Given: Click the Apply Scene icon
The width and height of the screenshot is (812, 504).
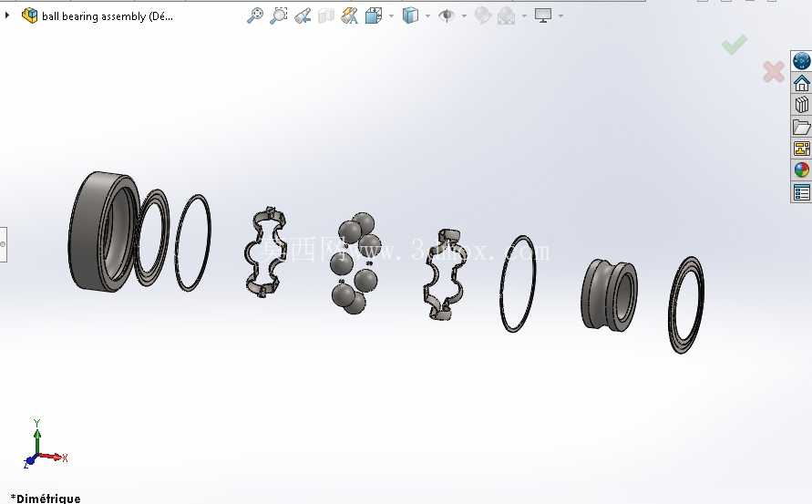Looking at the screenshot, I should point(507,16).
